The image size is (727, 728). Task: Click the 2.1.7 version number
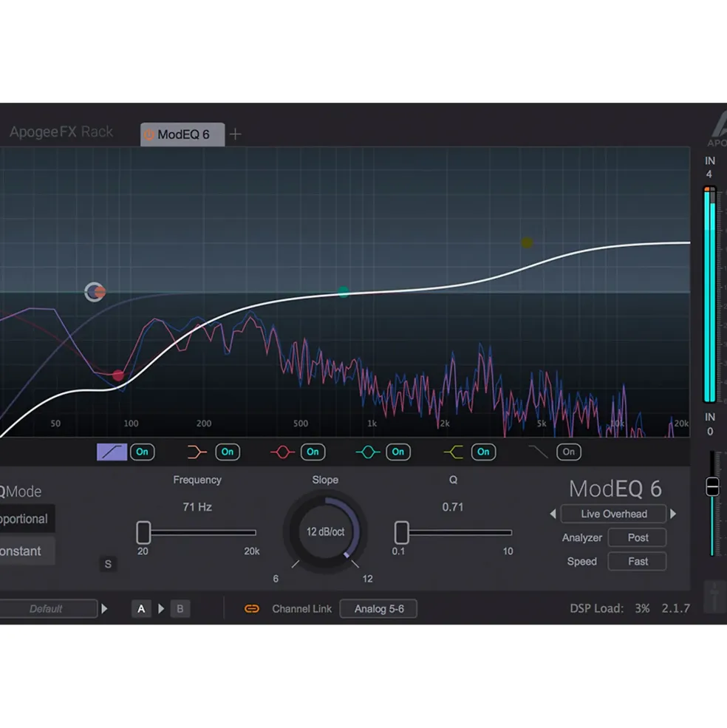click(x=675, y=609)
